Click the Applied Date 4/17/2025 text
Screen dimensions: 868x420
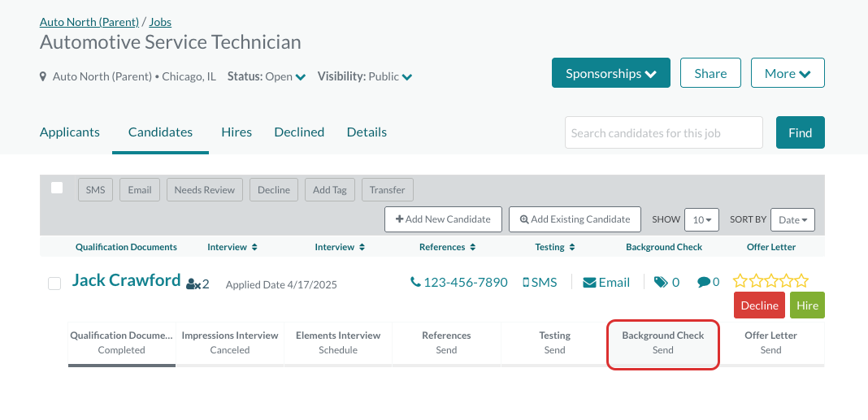pyautogui.click(x=281, y=285)
